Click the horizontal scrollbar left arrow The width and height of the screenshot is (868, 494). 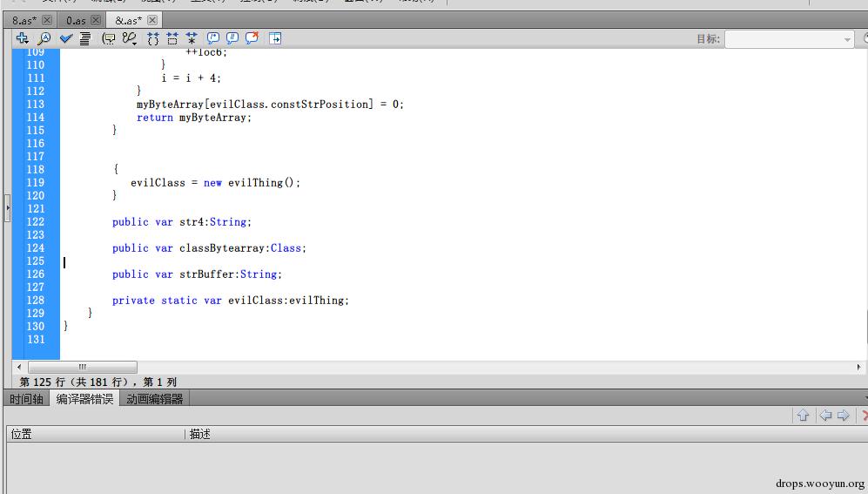(19, 367)
